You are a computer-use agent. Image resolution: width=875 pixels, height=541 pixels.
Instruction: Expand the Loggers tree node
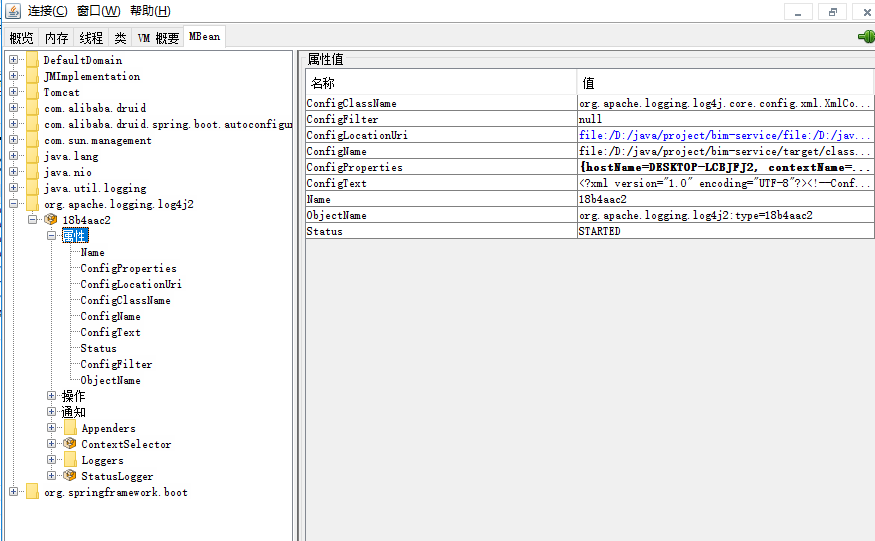coord(51,460)
